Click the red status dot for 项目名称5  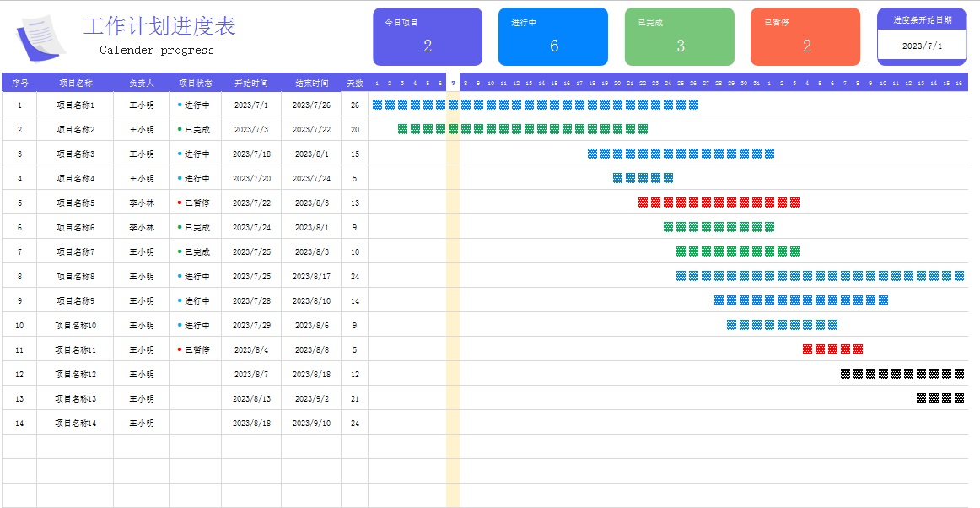tap(180, 203)
